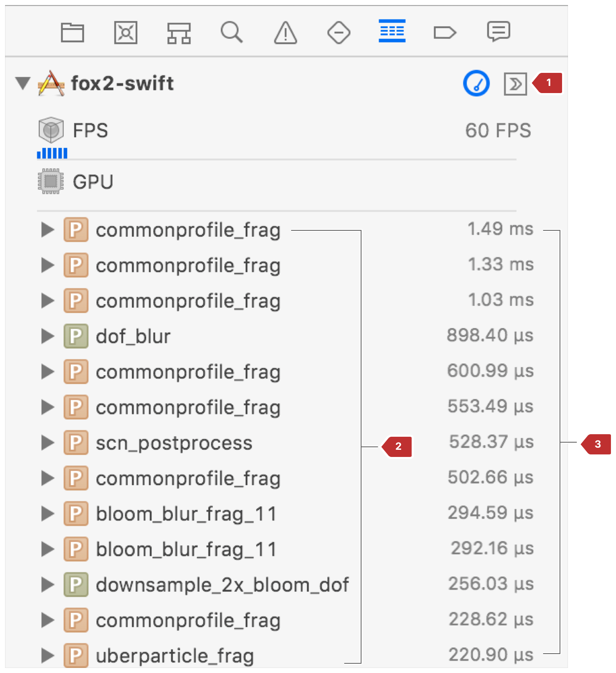Expand the commonprofile_frag row at 553.49 µs
Screen dimensions: 616x673
point(48,407)
